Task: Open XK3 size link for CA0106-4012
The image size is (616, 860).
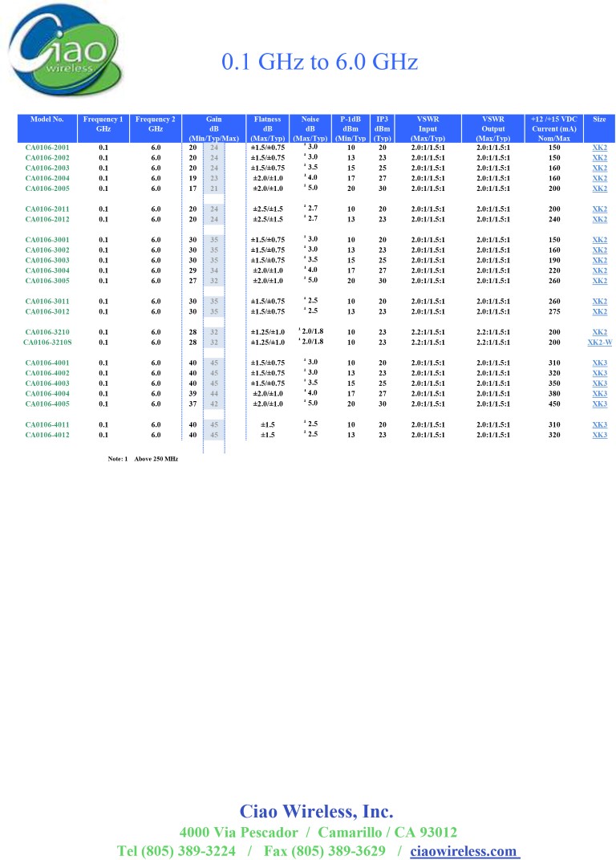Action: (599, 435)
